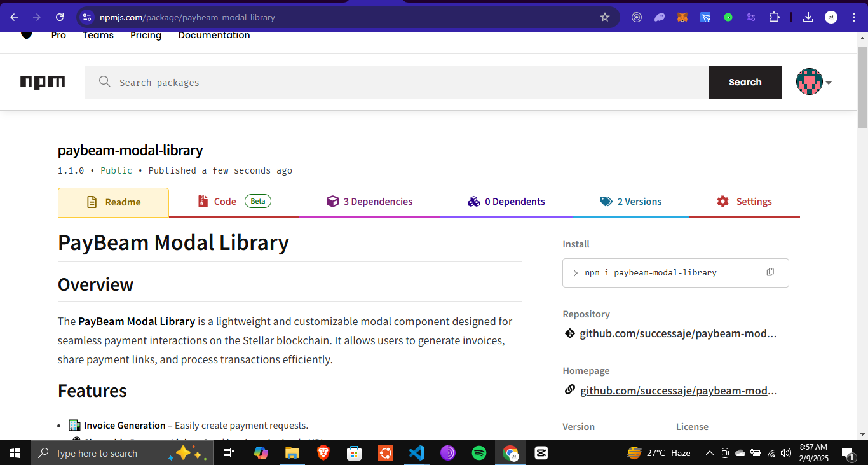Copy the npm install command
The width and height of the screenshot is (868, 465).
coord(770,272)
